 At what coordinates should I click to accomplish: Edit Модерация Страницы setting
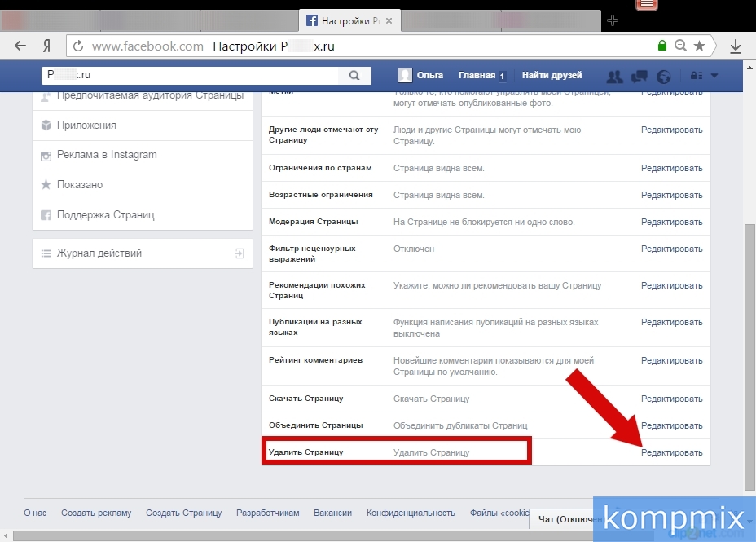(671, 222)
